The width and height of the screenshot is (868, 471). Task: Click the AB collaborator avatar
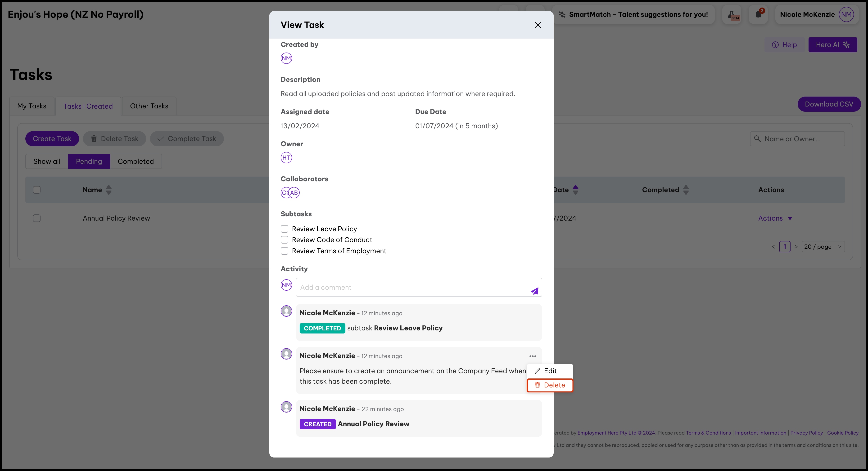click(x=294, y=193)
